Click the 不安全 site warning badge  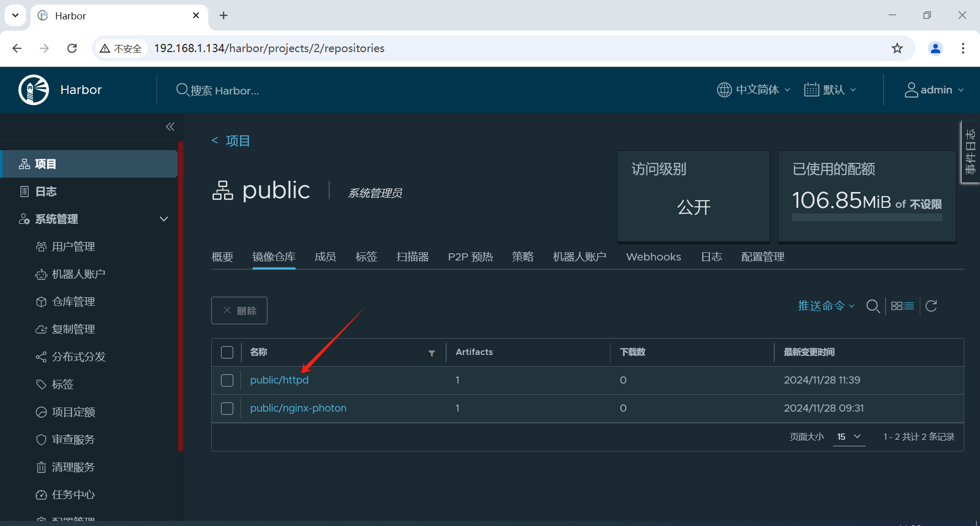[x=121, y=48]
